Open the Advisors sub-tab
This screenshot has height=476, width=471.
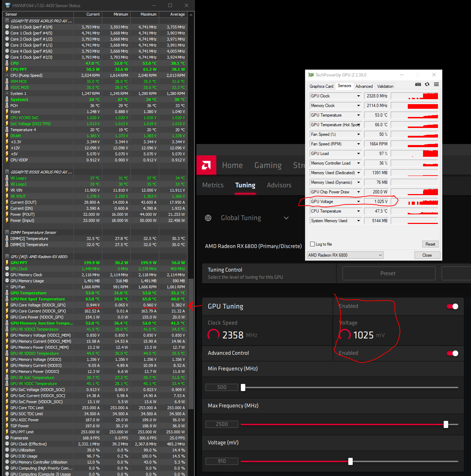(x=279, y=185)
